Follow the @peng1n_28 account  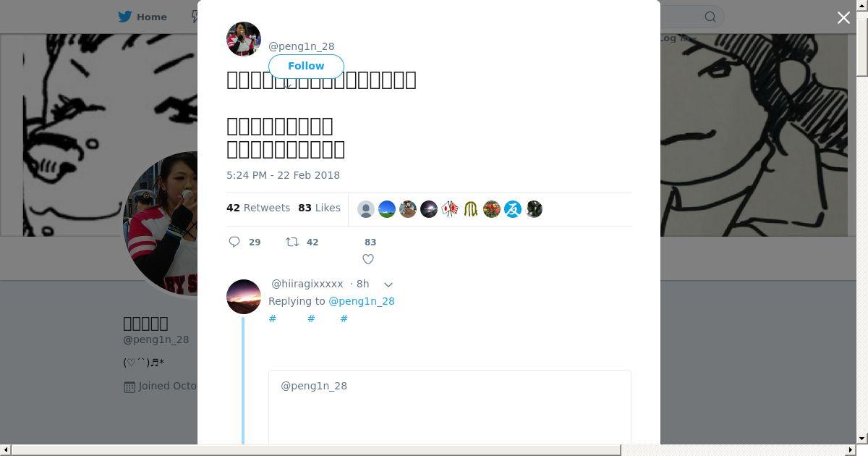(x=306, y=66)
